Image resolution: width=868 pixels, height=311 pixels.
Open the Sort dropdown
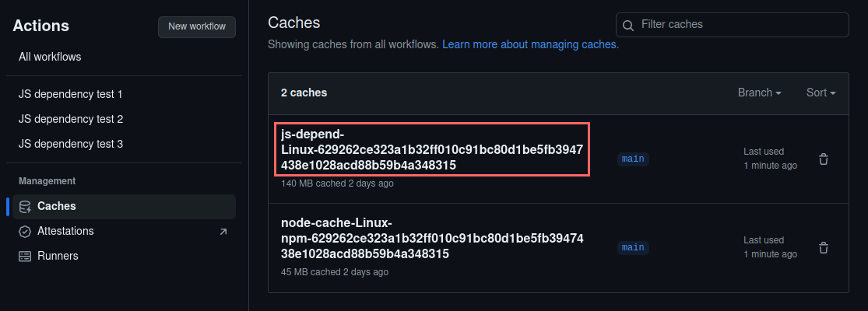(821, 93)
